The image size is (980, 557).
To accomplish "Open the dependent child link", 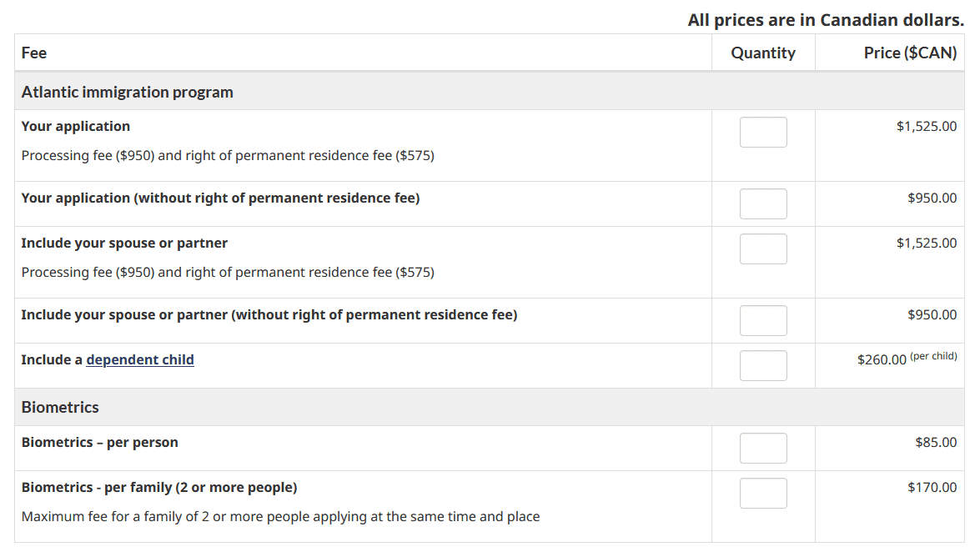I will 140,360.
